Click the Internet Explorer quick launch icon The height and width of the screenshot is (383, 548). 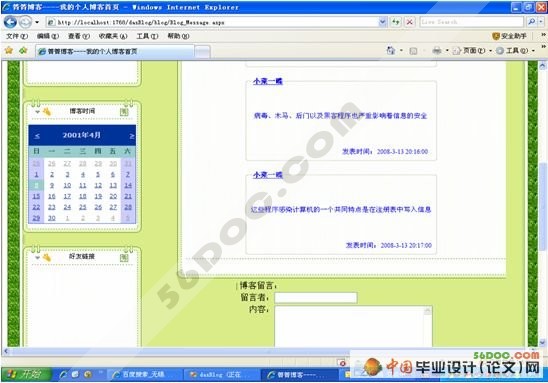click(x=63, y=375)
